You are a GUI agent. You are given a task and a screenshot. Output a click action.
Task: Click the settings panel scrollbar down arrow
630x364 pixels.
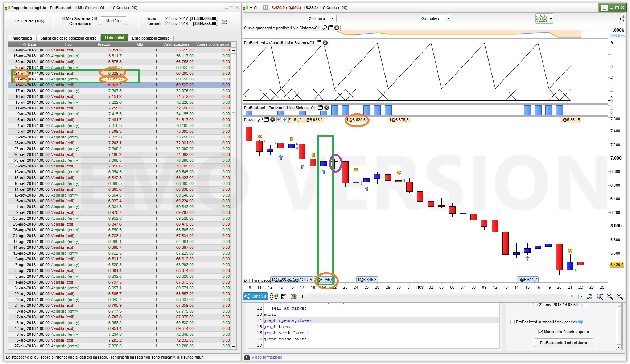[619, 347]
